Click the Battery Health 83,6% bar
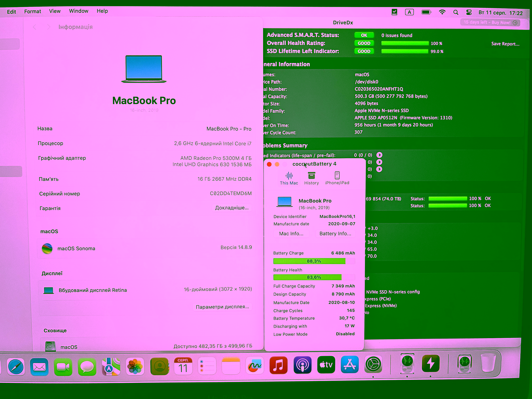 314,277
